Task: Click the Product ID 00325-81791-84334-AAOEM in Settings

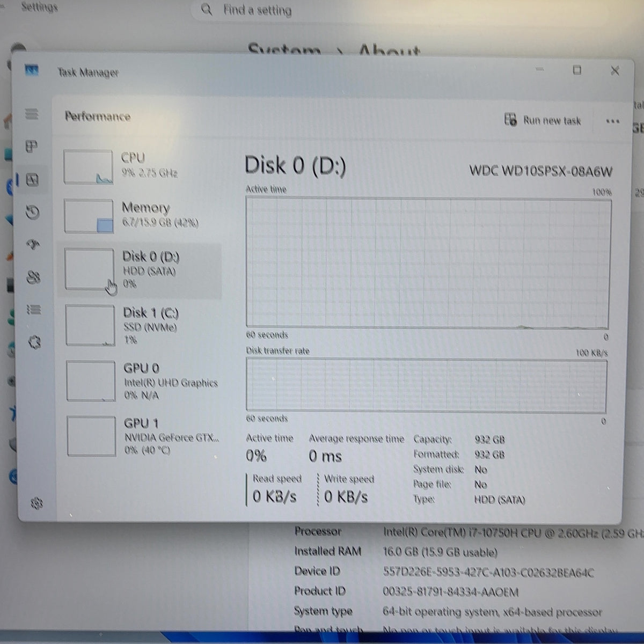Action: (451, 592)
